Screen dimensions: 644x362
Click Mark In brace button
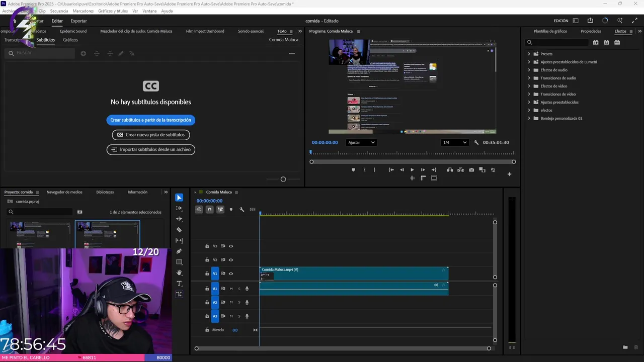coord(365,170)
